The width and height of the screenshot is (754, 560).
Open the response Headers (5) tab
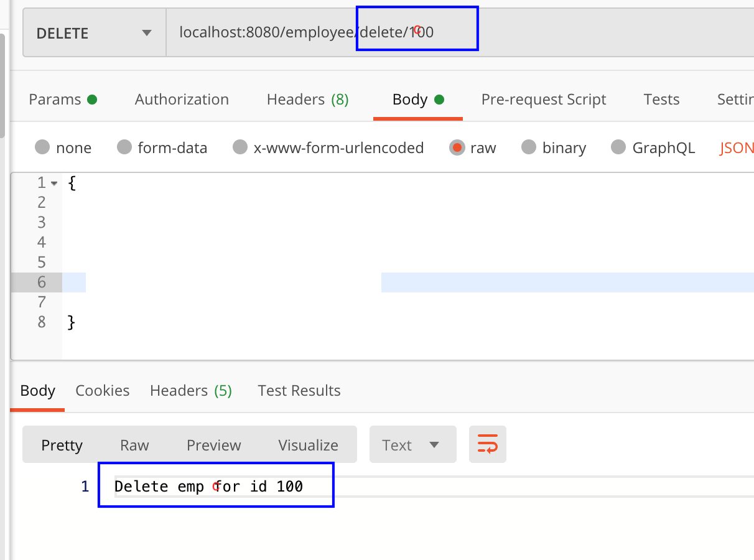point(191,390)
